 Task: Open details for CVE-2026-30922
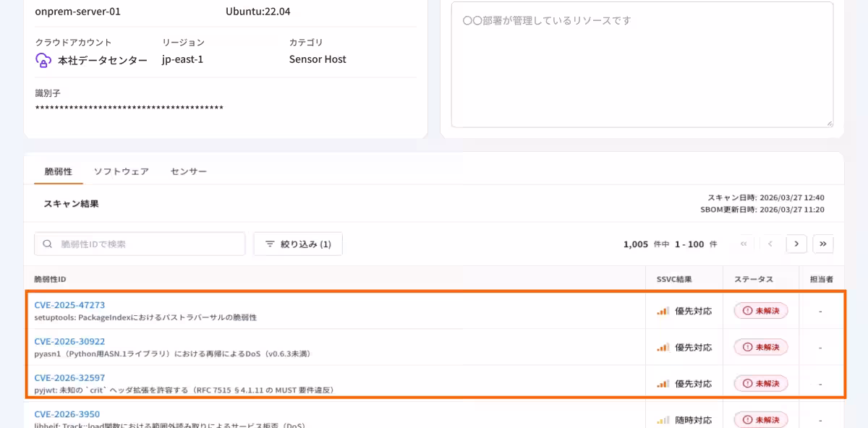pyautogui.click(x=69, y=341)
